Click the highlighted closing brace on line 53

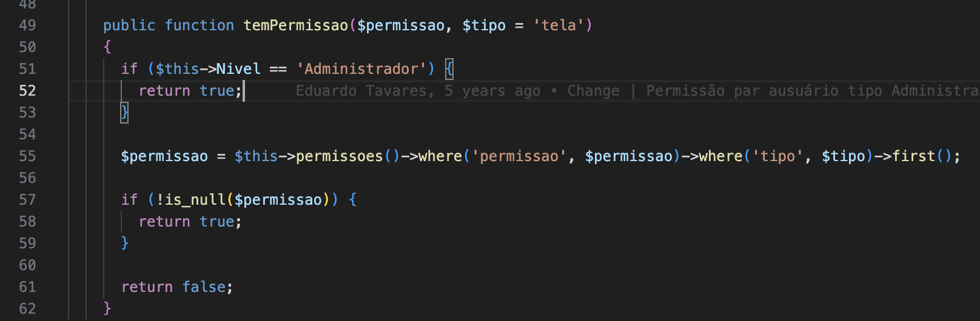click(x=124, y=112)
